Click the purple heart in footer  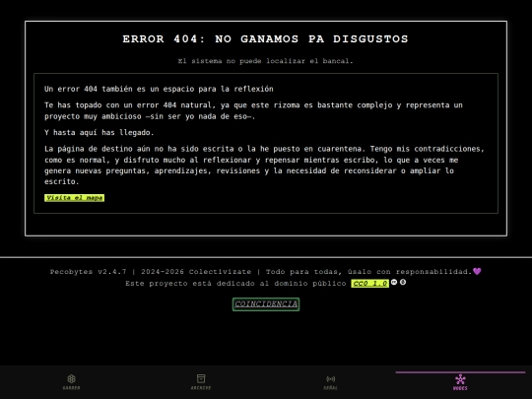point(477,272)
